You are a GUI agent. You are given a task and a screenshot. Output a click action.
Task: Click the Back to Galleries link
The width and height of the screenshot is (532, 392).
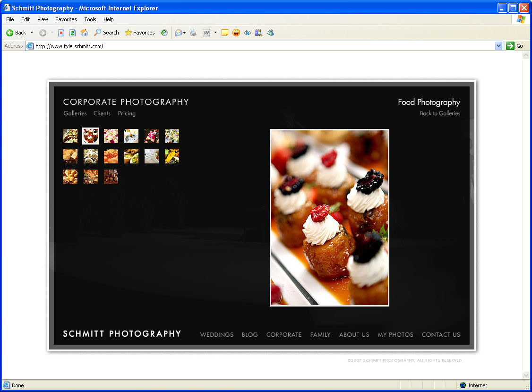[x=440, y=113]
